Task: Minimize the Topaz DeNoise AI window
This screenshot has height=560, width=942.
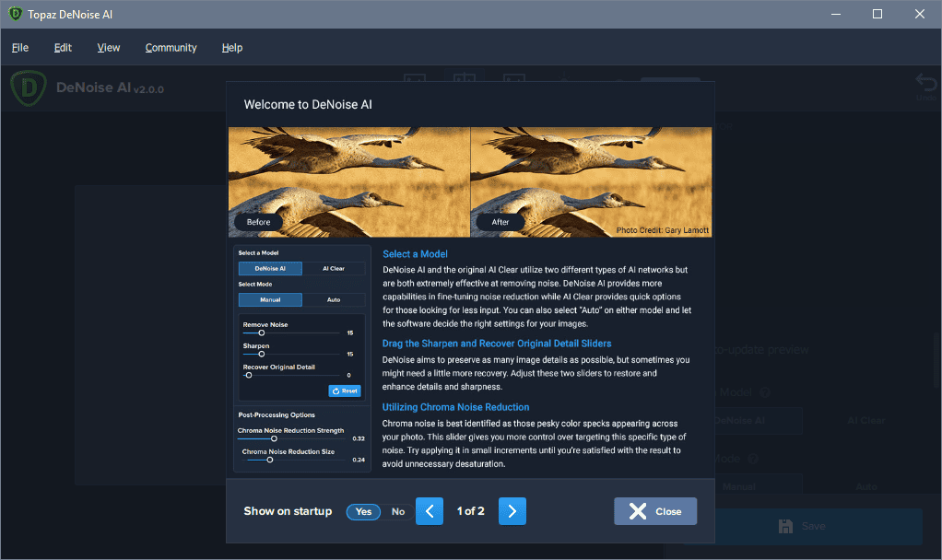Action: pos(836,14)
